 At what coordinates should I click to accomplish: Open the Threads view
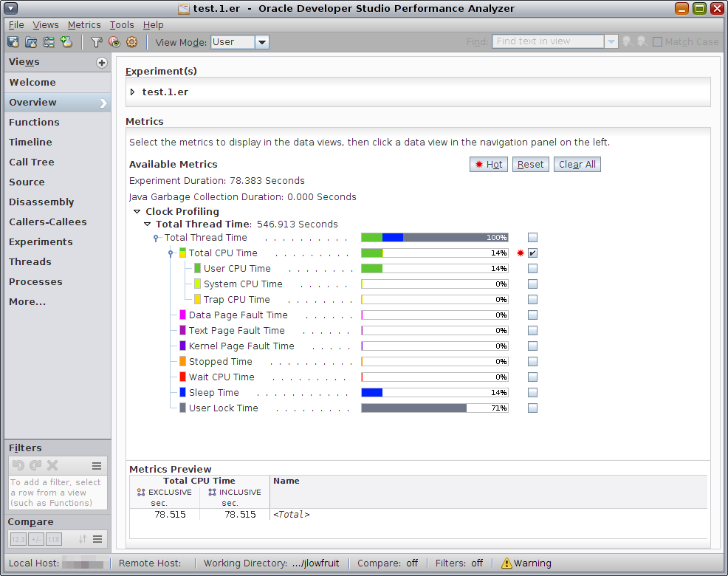[x=58, y=262]
